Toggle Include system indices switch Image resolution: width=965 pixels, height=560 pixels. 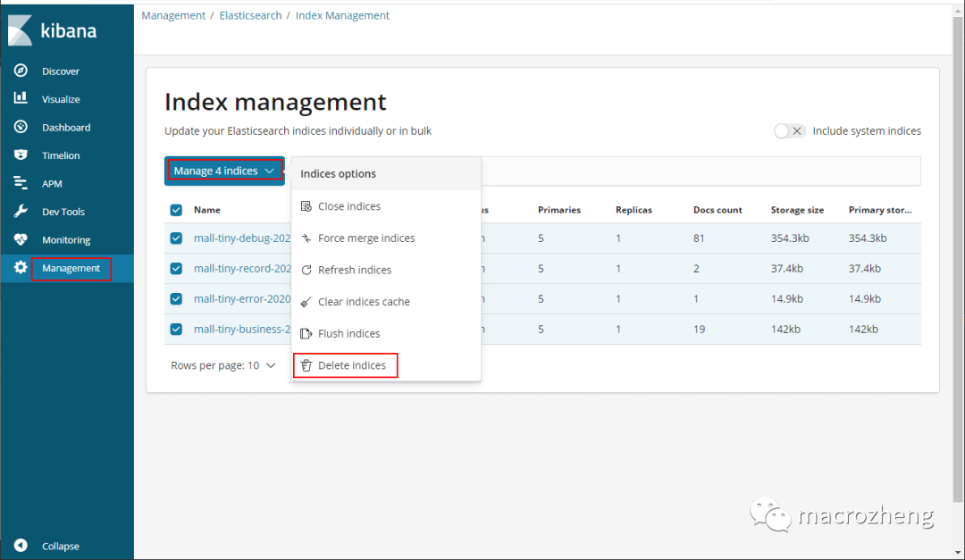pyautogui.click(x=790, y=130)
